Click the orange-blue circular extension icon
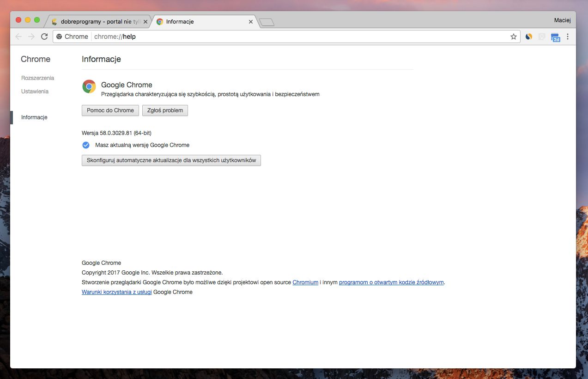Viewport: 588px width, 379px height. pyautogui.click(x=529, y=37)
